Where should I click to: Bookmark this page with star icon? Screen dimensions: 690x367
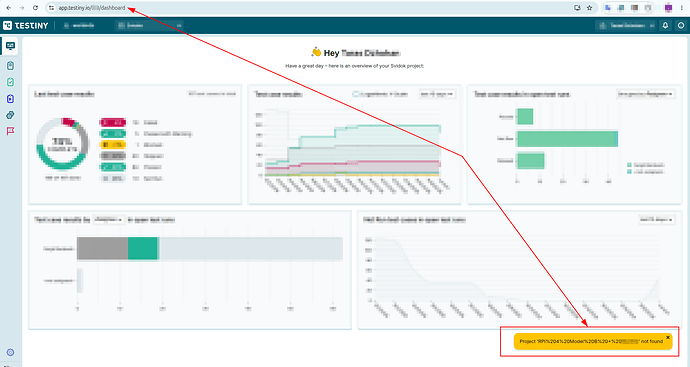click(x=590, y=7)
